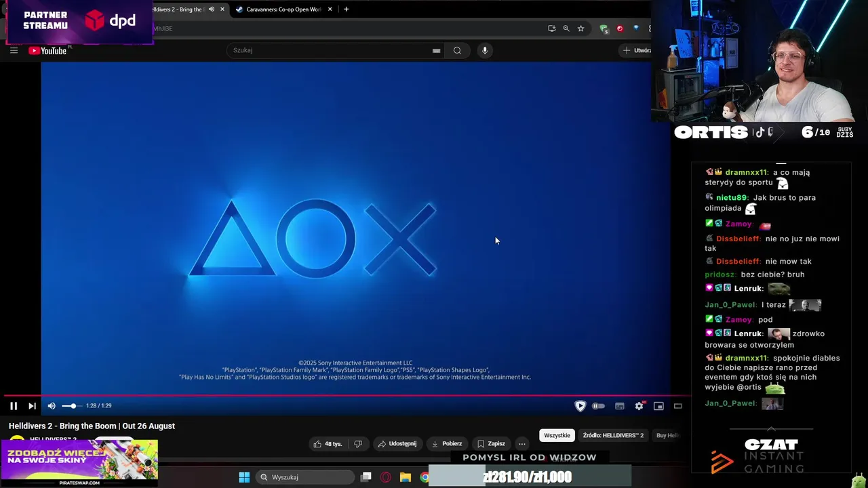Pause the video playback
The image size is (868, 488).
coord(14,405)
